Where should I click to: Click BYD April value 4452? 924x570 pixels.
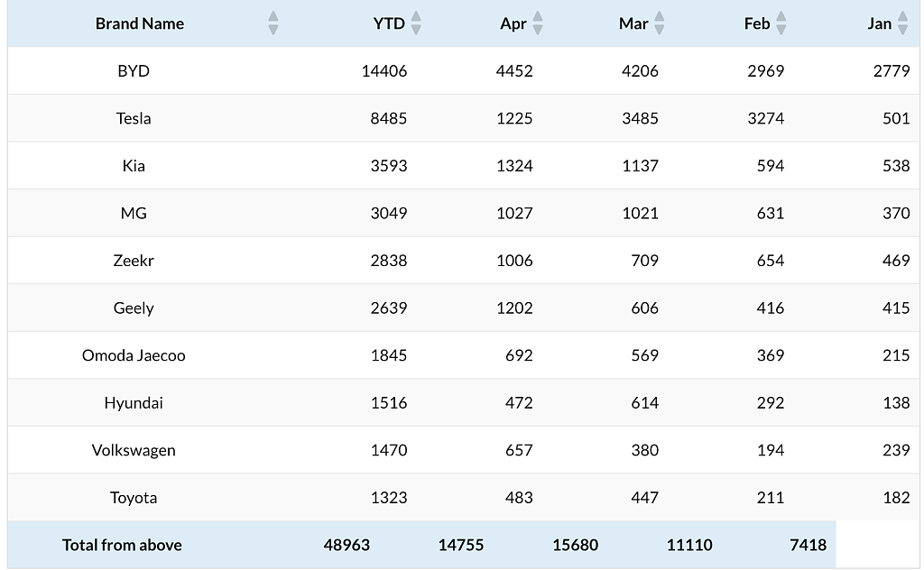pos(514,70)
